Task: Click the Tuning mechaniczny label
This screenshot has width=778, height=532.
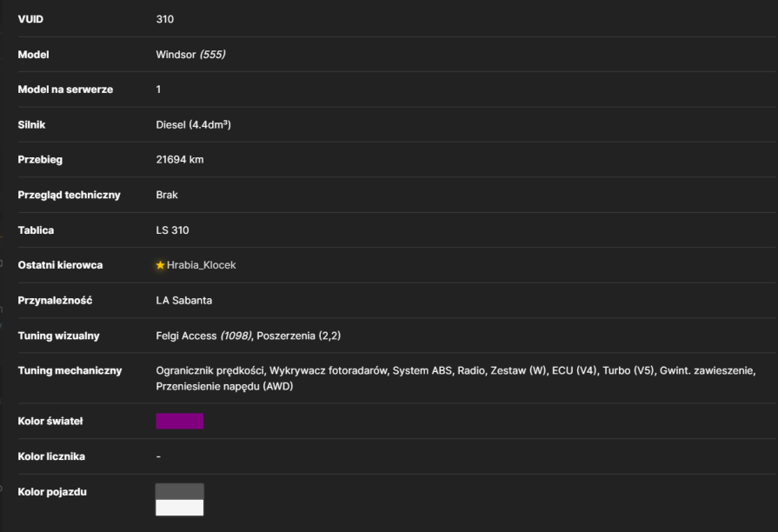Action: pos(70,370)
